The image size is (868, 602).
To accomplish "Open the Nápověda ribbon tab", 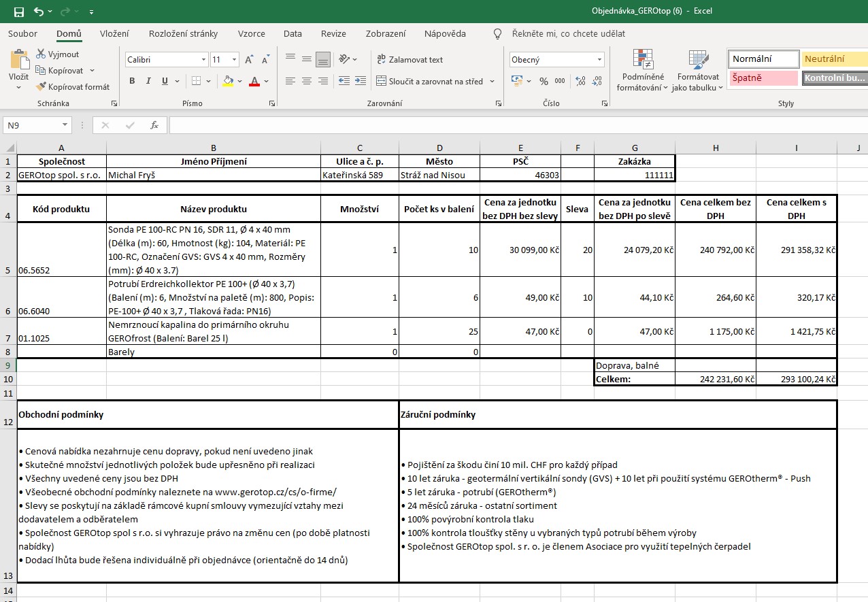I will (445, 33).
